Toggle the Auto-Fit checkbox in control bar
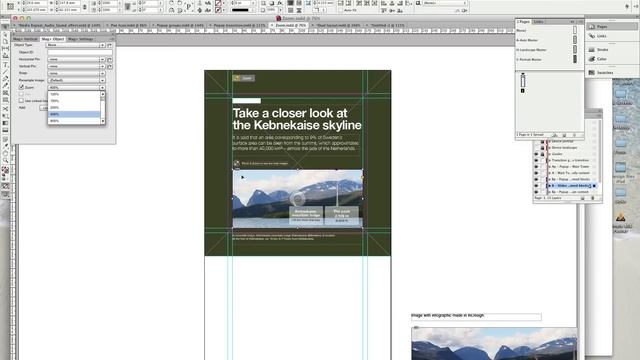 (340, 10)
